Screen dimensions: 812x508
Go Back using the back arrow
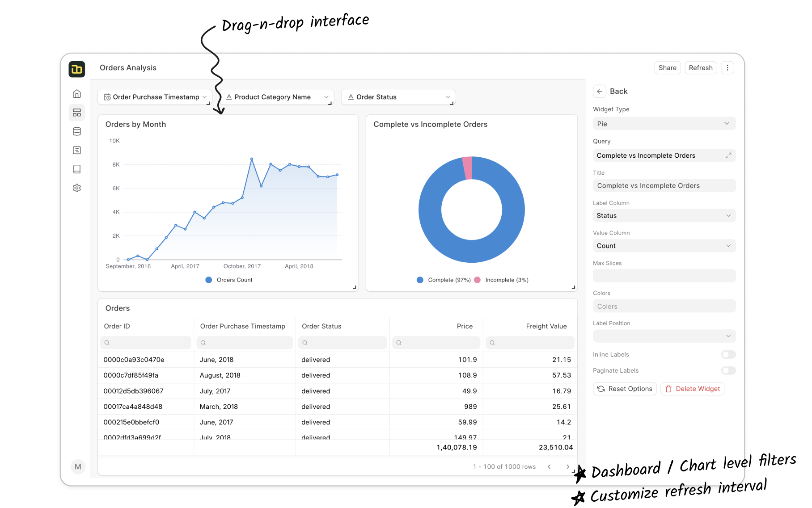pos(600,91)
